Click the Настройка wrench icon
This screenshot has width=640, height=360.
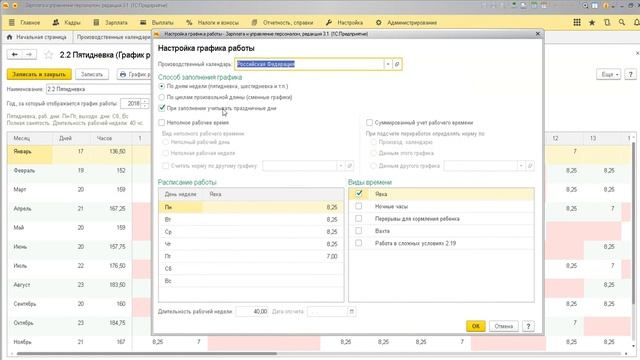(x=329, y=22)
